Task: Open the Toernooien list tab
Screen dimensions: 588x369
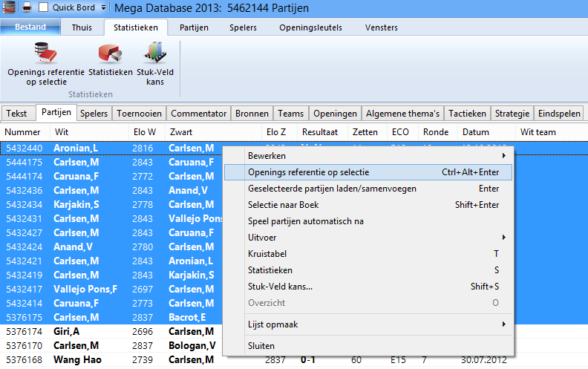Action: [139, 114]
